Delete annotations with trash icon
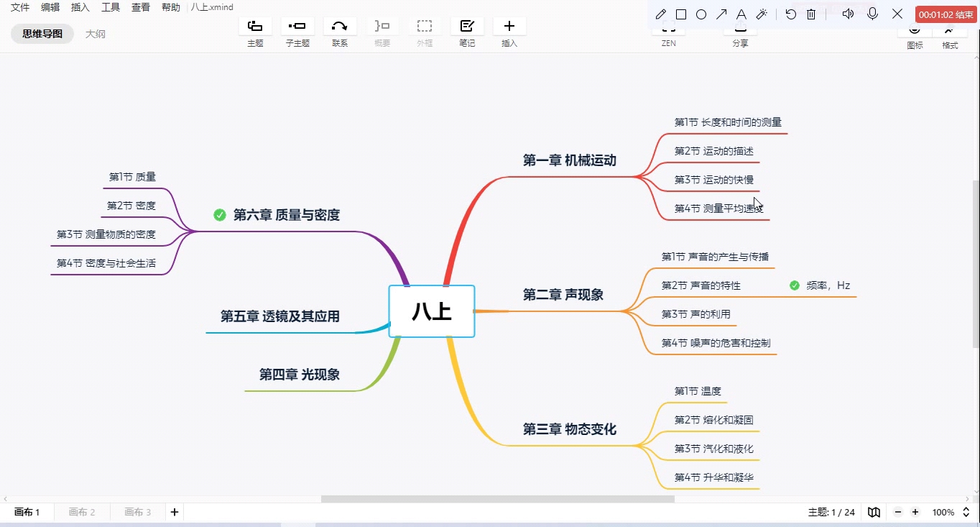The height and width of the screenshot is (527, 980). coord(811,14)
